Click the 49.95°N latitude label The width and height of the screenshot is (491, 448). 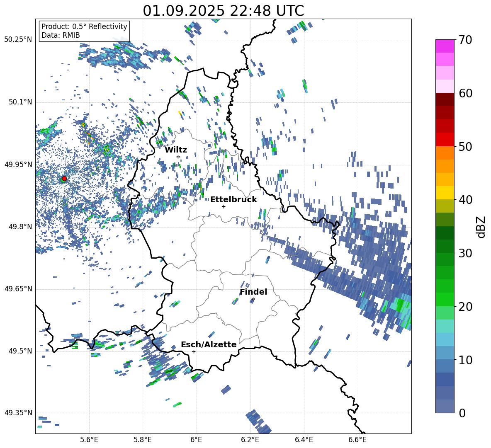tap(18, 164)
